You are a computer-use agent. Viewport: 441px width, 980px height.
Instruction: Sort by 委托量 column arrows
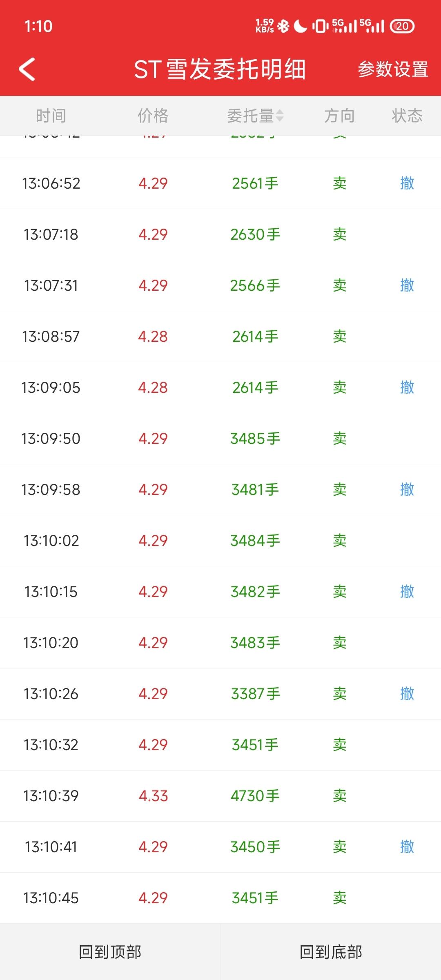[280, 116]
